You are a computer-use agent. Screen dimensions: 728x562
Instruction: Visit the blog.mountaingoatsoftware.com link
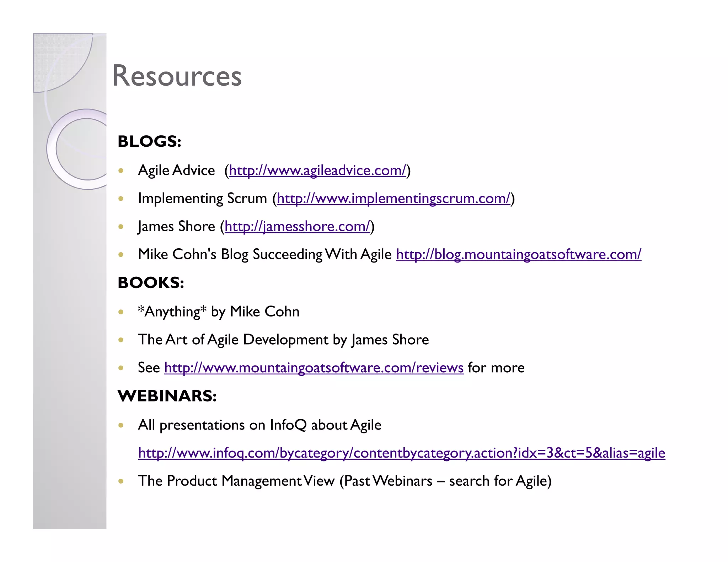point(519,255)
